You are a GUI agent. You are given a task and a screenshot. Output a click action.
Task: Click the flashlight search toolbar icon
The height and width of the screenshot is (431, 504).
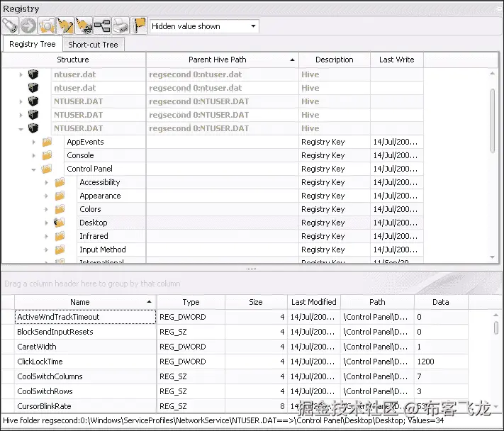(11, 26)
